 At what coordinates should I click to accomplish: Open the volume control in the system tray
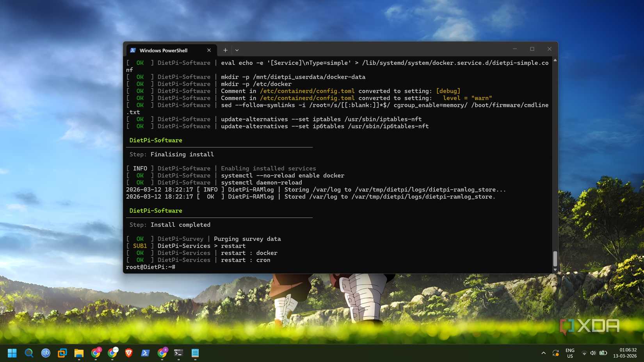592,353
